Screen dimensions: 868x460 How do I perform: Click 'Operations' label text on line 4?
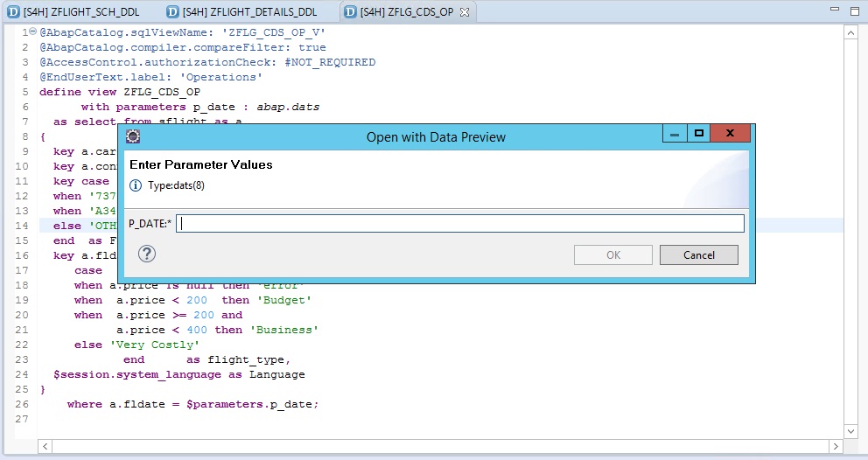pyautogui.click(x=220, y=77)
